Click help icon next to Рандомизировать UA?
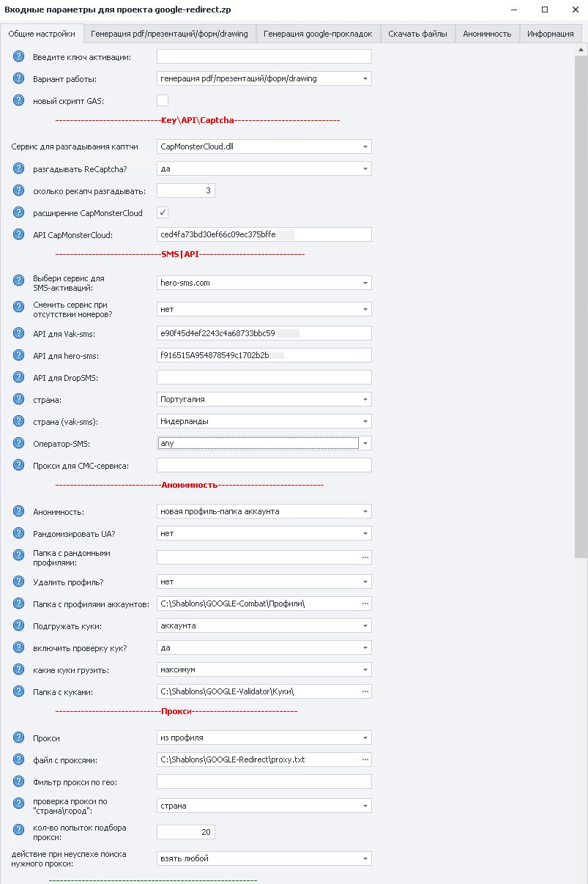The width and height of the screenshot is (588, 884). (x=19, y=533)
